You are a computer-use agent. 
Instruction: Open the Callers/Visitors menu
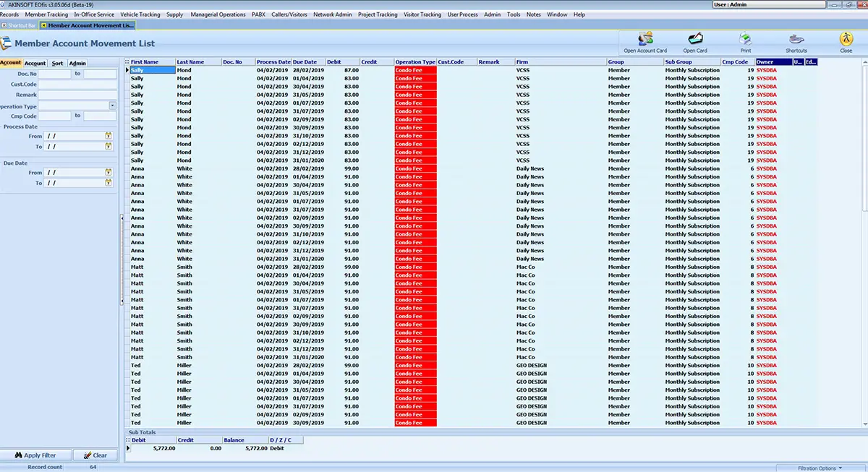(289, 14)
